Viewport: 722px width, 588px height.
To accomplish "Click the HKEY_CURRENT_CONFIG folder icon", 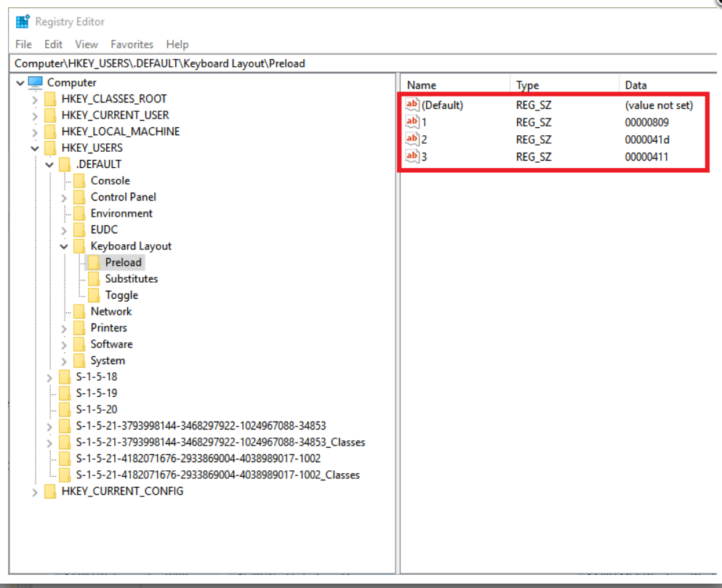I will (x=50, y=491).
